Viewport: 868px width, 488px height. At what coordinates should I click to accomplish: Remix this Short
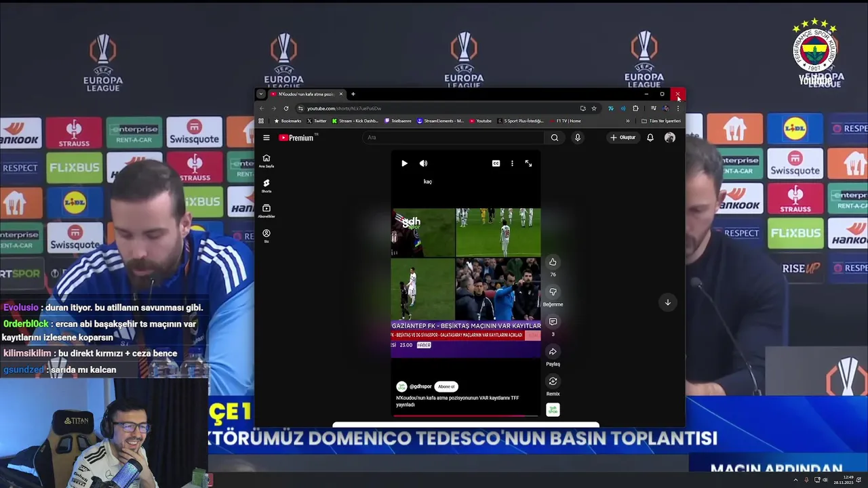pos(553,382)
